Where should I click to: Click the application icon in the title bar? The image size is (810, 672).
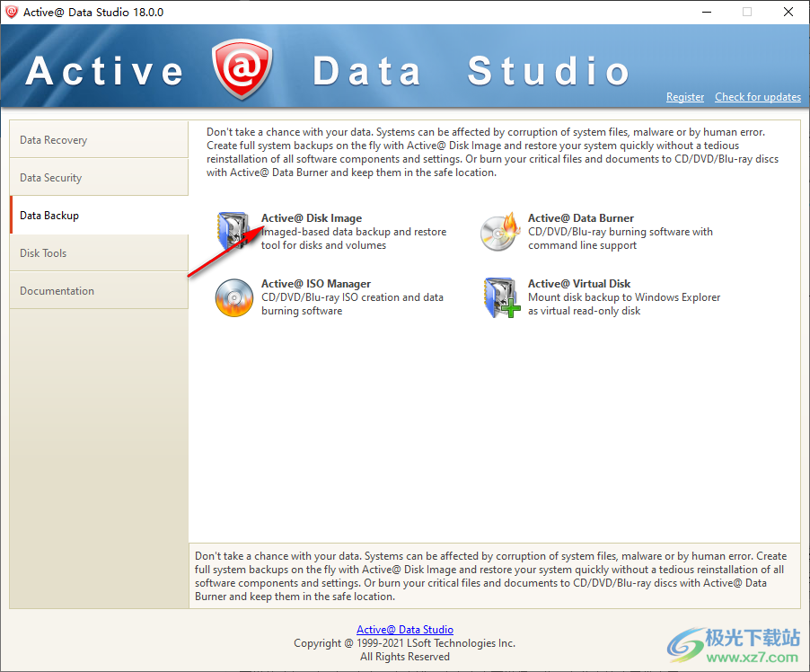(13, 12)
